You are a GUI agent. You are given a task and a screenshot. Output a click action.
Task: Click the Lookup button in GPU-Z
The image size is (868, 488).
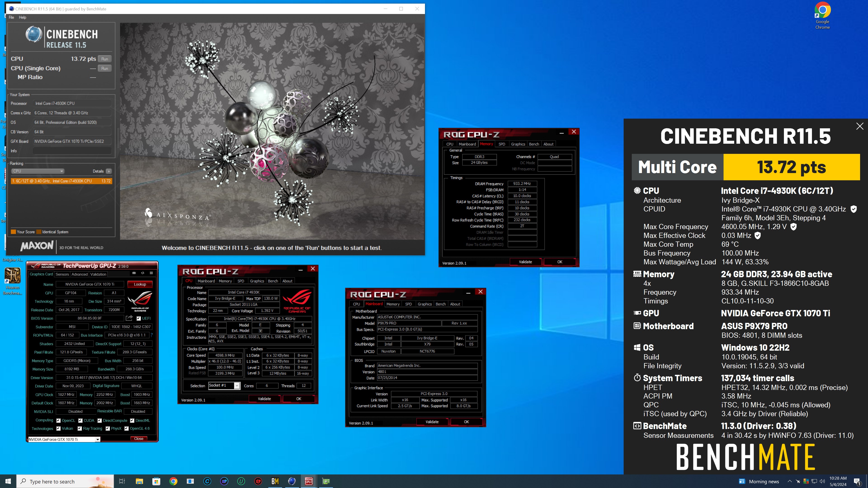140,284
